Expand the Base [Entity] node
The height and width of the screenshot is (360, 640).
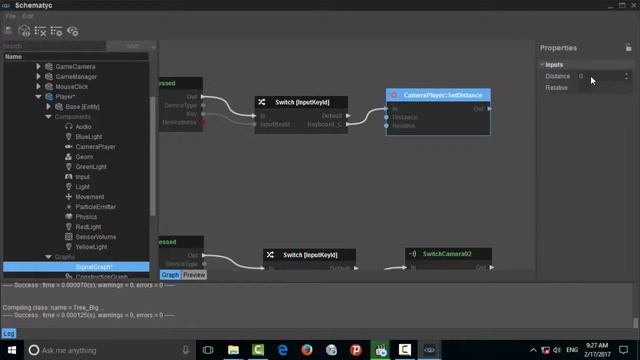pos(48,107)
